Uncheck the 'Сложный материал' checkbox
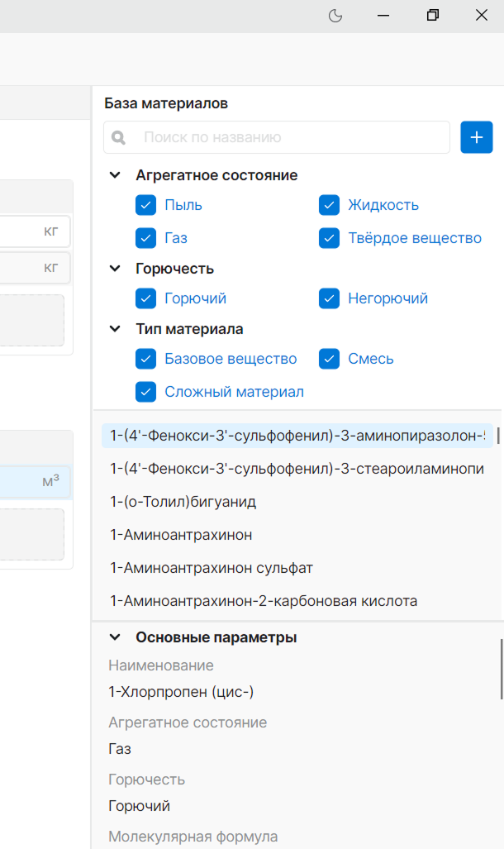Image resolution: width=504 pixels, height=849 pixels. pyautogui.click(x=145, y=392)
